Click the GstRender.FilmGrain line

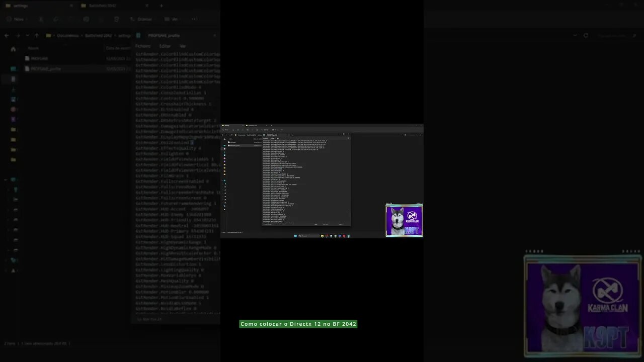tap(162, 176)
